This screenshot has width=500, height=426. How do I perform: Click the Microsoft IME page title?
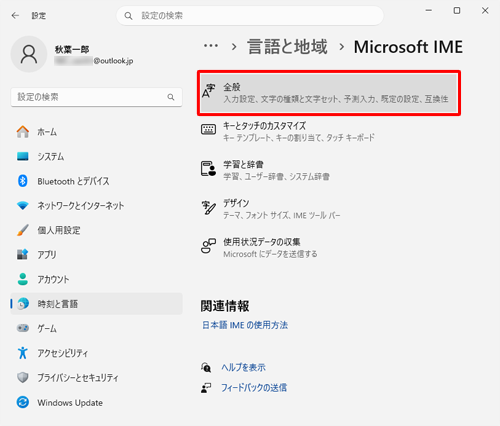[408, 47]
